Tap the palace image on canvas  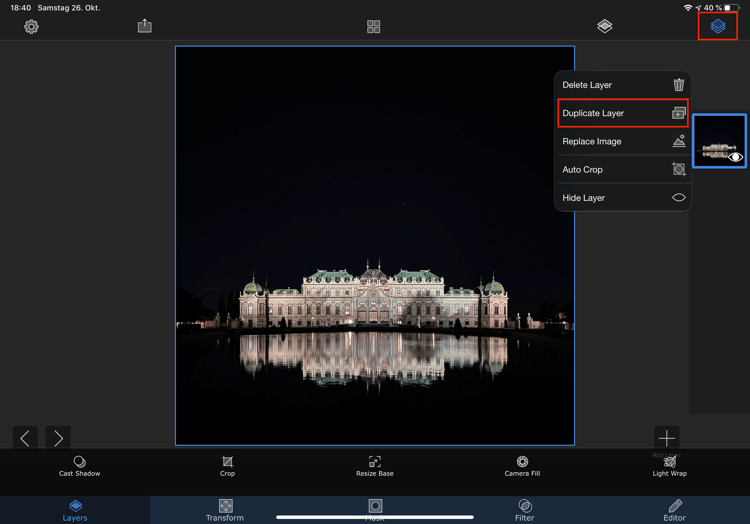[x=375, y=245]
